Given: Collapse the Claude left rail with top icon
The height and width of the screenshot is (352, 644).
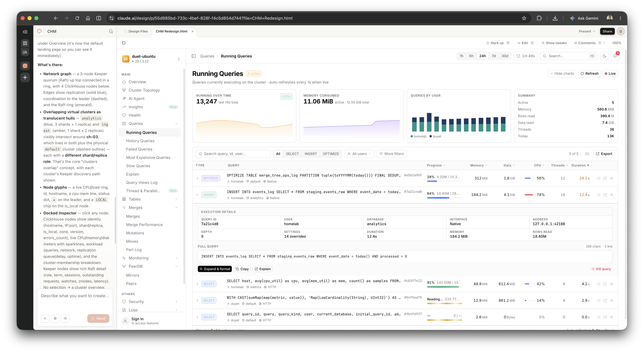Looking at the screenshot, I should pyautogui.click(x=25, y=32).
